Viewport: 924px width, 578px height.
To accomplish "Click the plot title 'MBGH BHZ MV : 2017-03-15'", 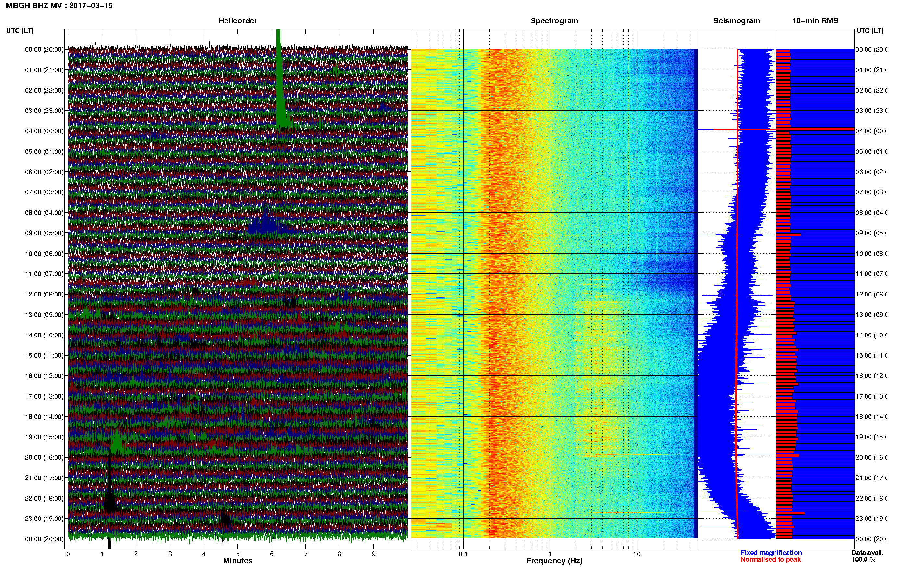I will click(59, 5).
